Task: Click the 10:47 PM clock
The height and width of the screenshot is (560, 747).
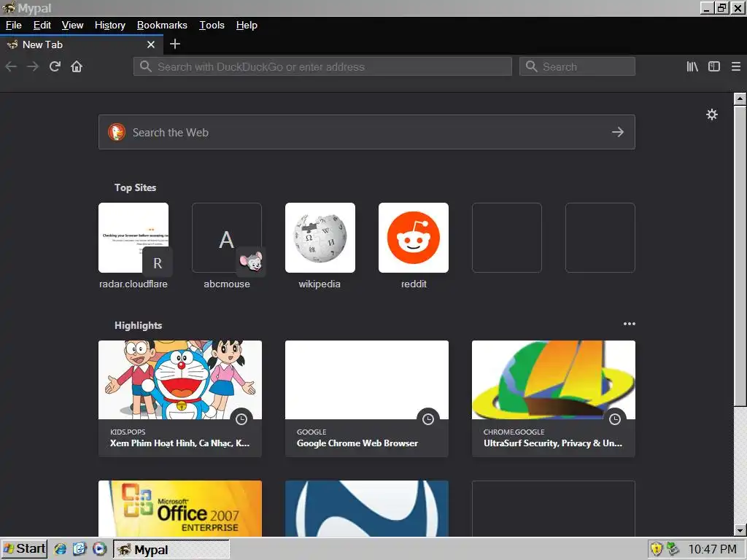Action: pos(713,550)
